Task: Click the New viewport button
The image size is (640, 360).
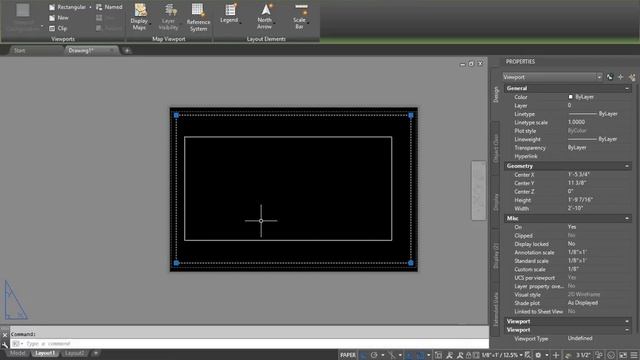Action: click(x=58, y=18)
